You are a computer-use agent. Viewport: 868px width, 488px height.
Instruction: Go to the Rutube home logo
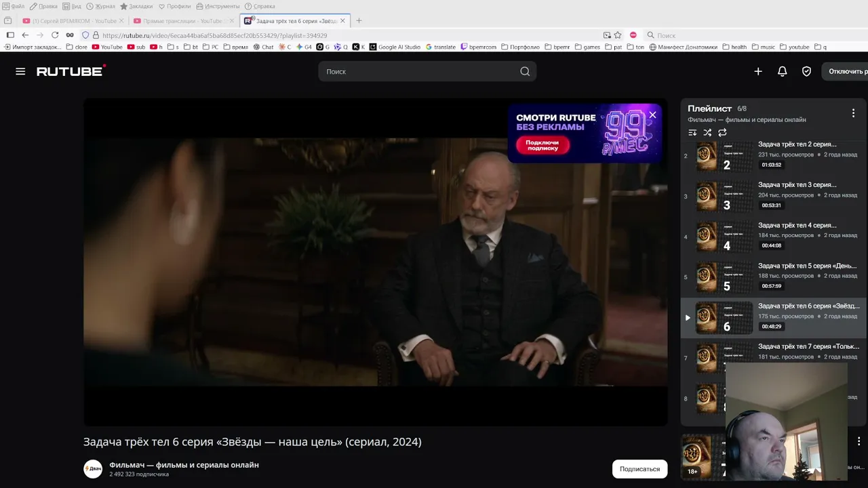[71, 70]
